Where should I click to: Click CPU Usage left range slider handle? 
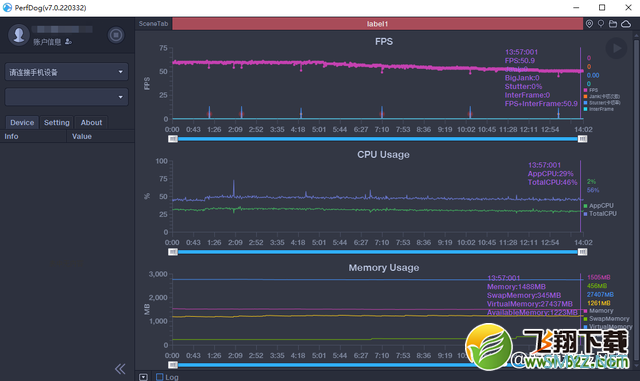pos(173,252)
